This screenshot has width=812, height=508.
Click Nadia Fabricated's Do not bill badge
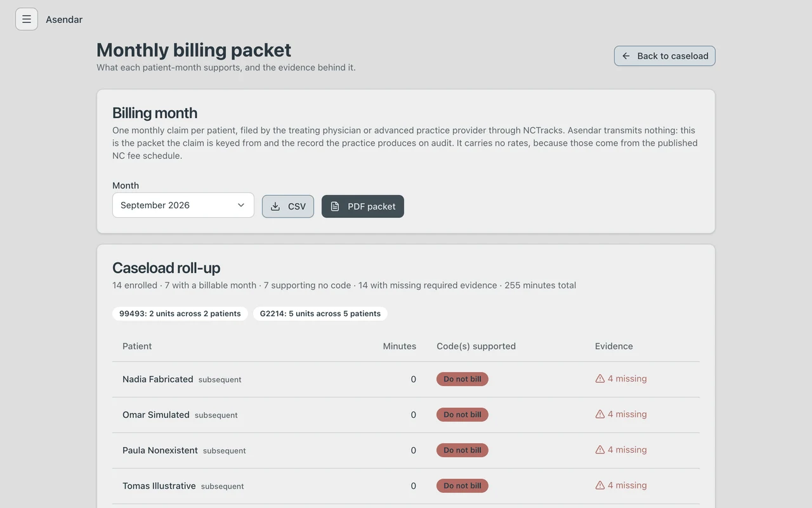click(x=462, y=379)
